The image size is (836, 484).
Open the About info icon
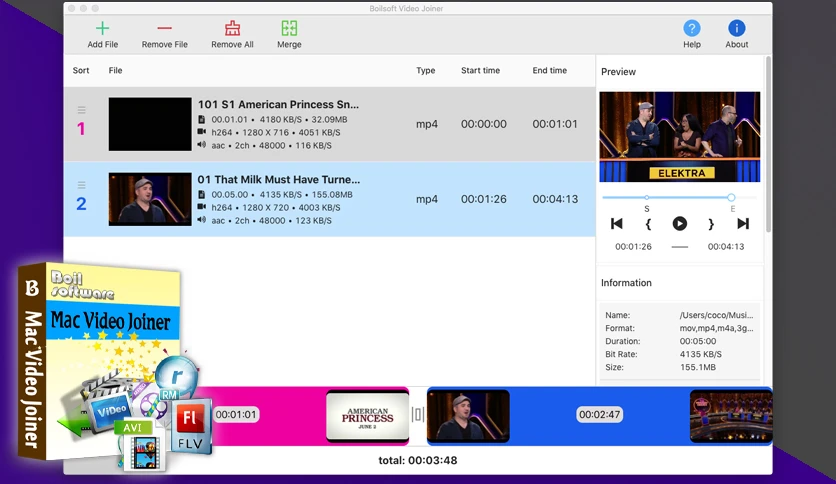point(736,28)
